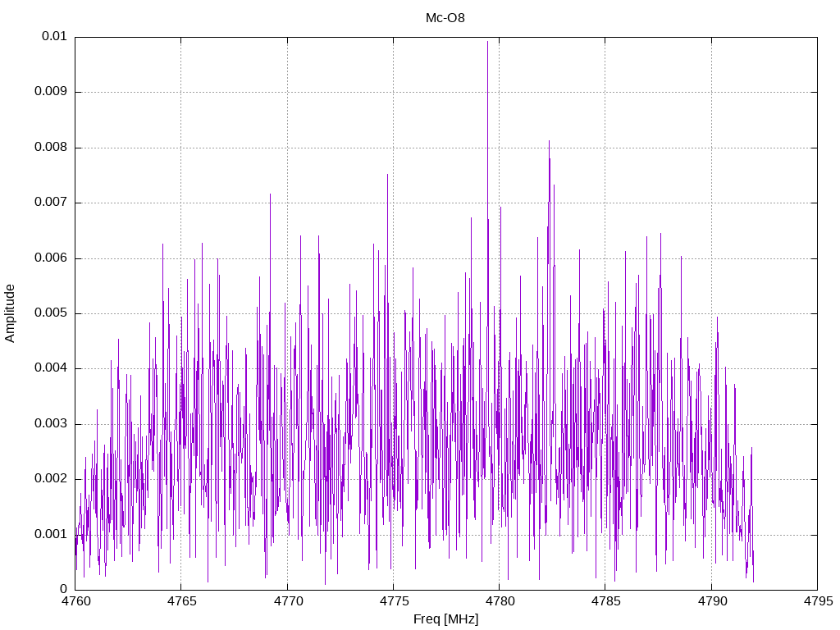Click the 0.008 y-axis tick label

pos(51,148)
